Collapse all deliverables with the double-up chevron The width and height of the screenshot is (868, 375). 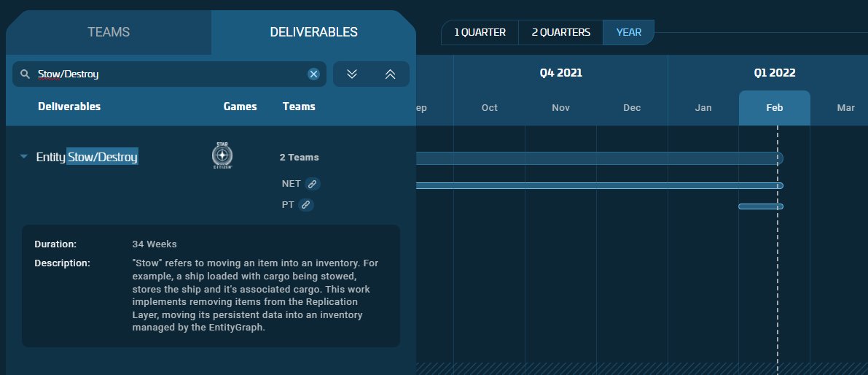click(390, 74)
